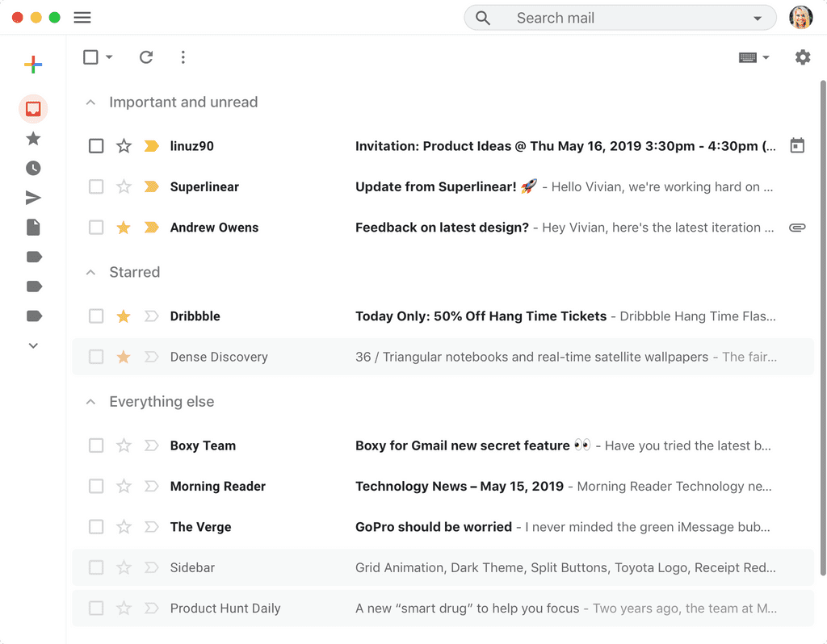
Task: Tick the Superlinear email checkbox
Action: 96,186
